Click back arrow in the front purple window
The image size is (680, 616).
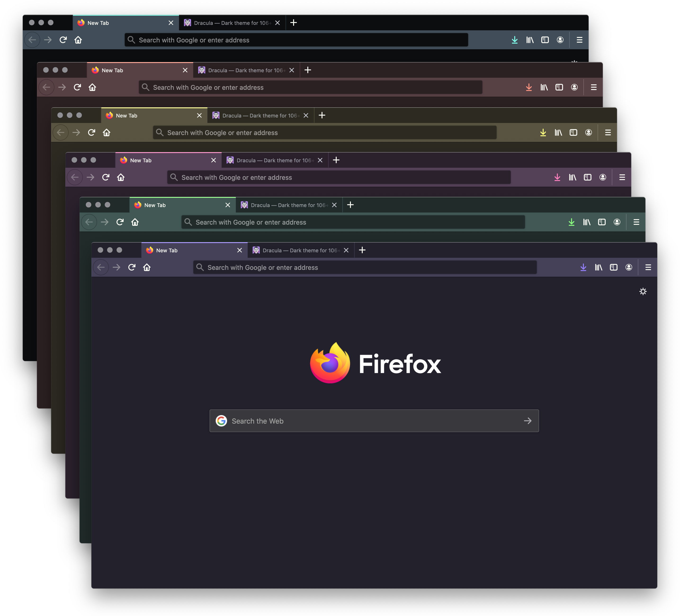point(101,267)
